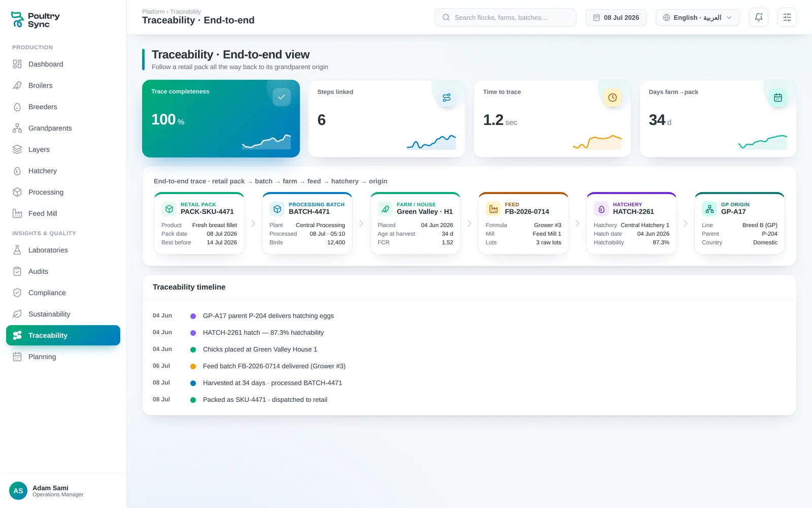Screen dimensions: 812x508
Task: Click the purple marker for GP-A17 parent event
Action: click(x=193, y=316)
